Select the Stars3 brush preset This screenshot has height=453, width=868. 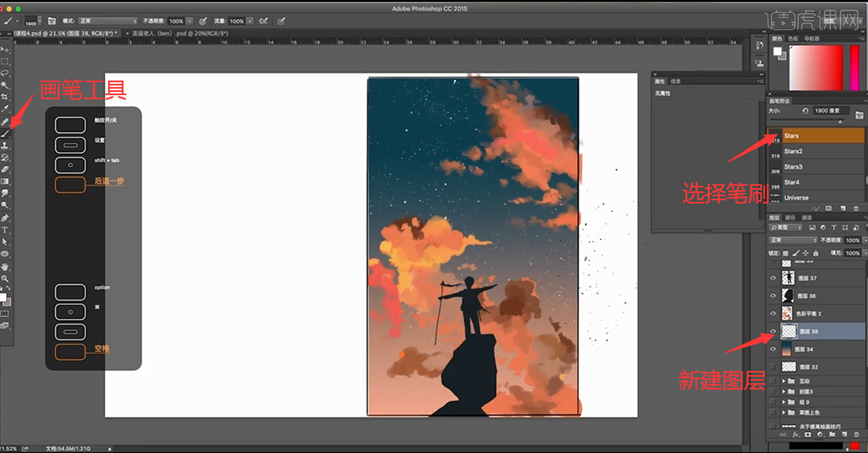(x=817, y=167)
